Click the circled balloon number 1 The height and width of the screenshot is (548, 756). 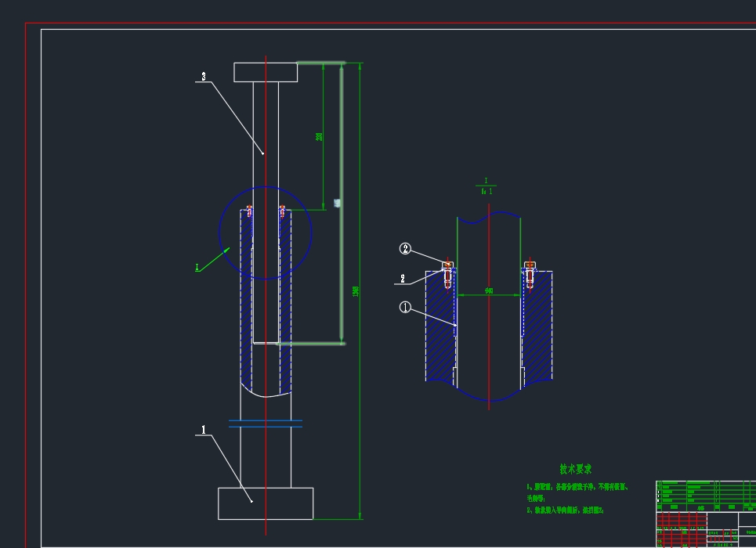pos(406,307)
